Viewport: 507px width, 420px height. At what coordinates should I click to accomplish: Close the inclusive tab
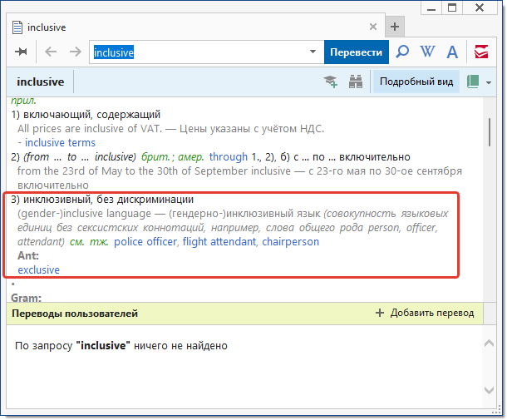(x=372, y=27)
